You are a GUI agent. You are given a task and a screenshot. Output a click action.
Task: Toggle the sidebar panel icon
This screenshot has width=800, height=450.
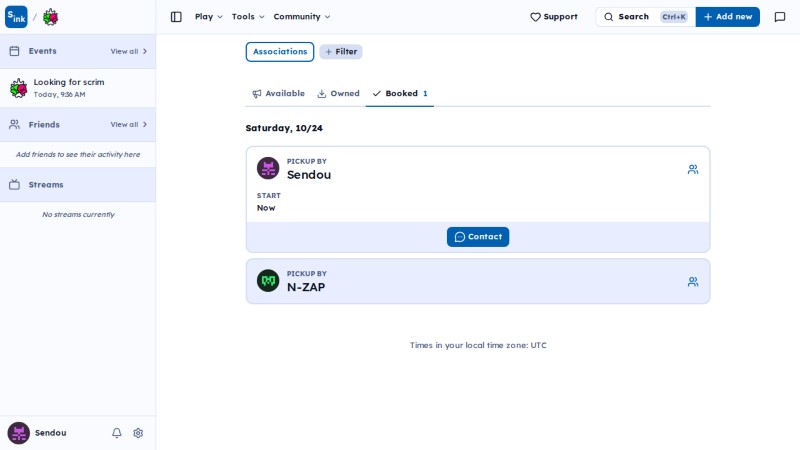(176, 17)
